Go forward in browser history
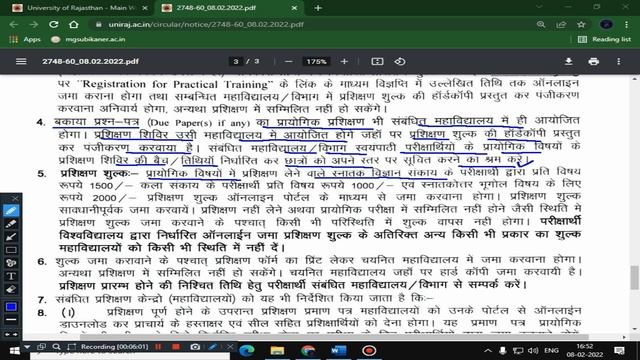Screen dimensions: 640x360 (33, 24)
